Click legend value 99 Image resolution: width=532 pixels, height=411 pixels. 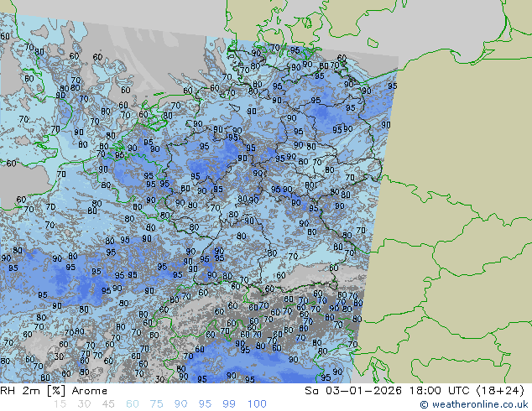pos(229,404)
